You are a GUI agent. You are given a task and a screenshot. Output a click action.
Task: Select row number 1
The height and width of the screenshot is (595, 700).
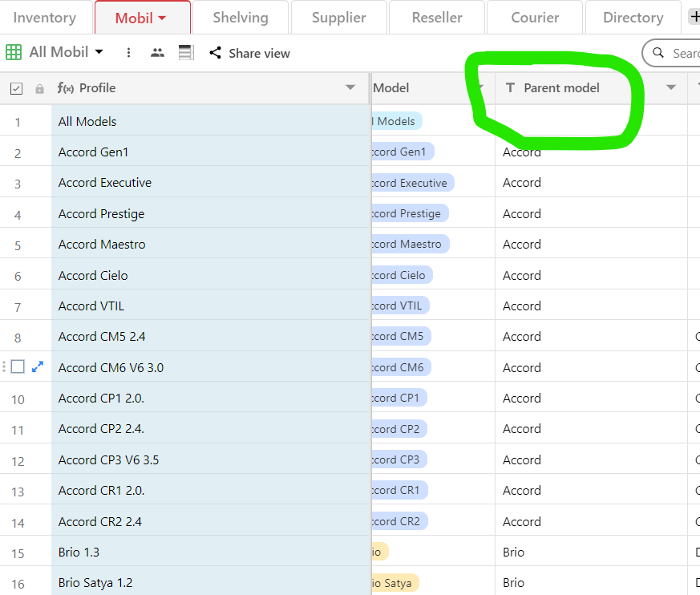18,122
